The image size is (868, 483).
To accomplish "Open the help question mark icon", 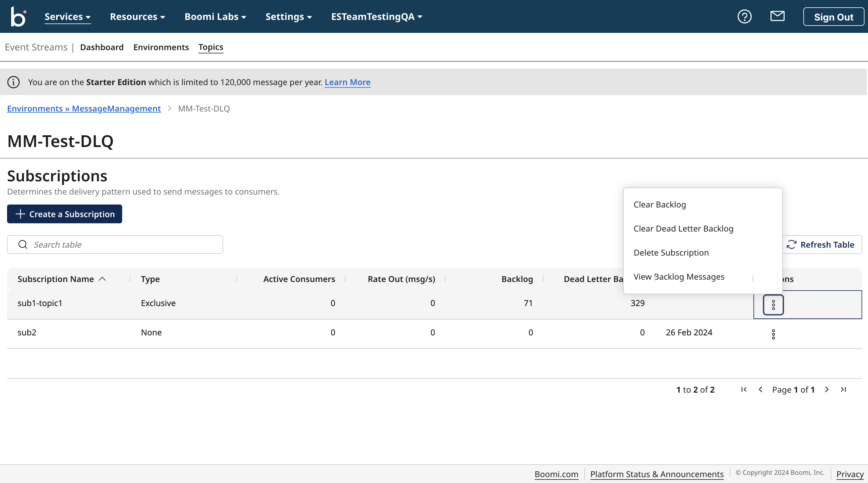I will click(x=744, y=16).
